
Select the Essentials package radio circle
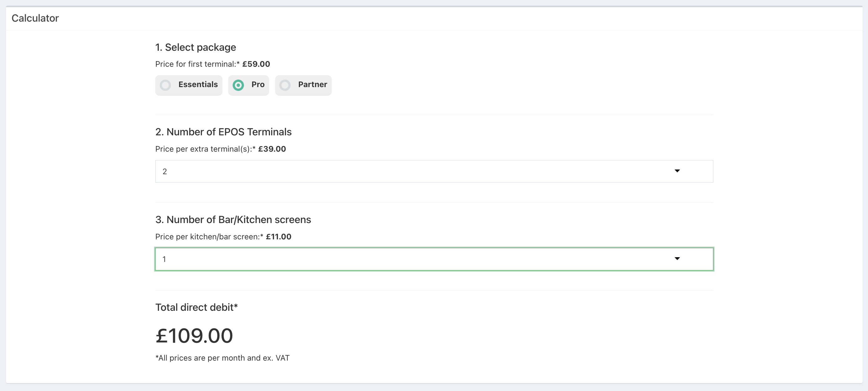click(x=165, y=85)
